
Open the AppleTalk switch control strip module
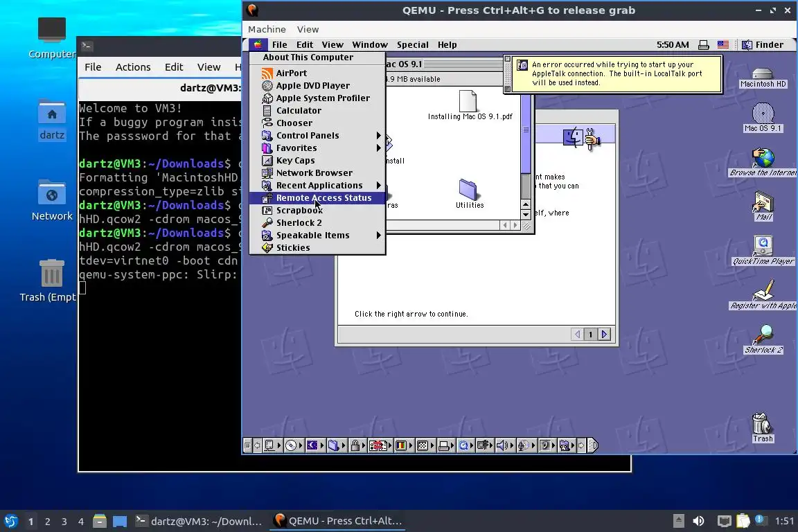pos(272,445)
